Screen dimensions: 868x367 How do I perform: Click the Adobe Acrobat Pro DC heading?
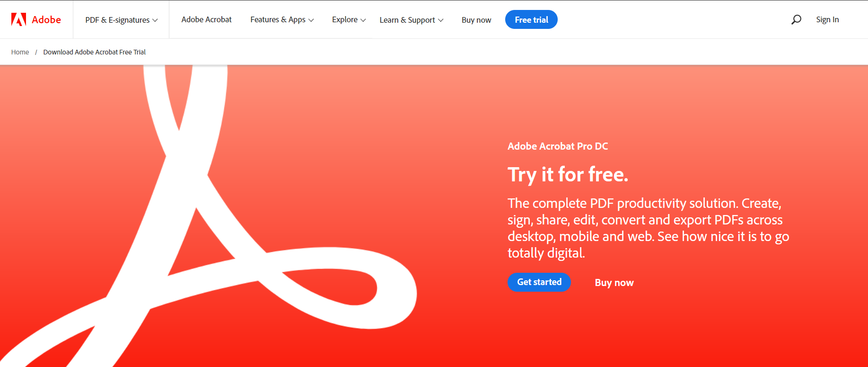(x=558, y=146)
